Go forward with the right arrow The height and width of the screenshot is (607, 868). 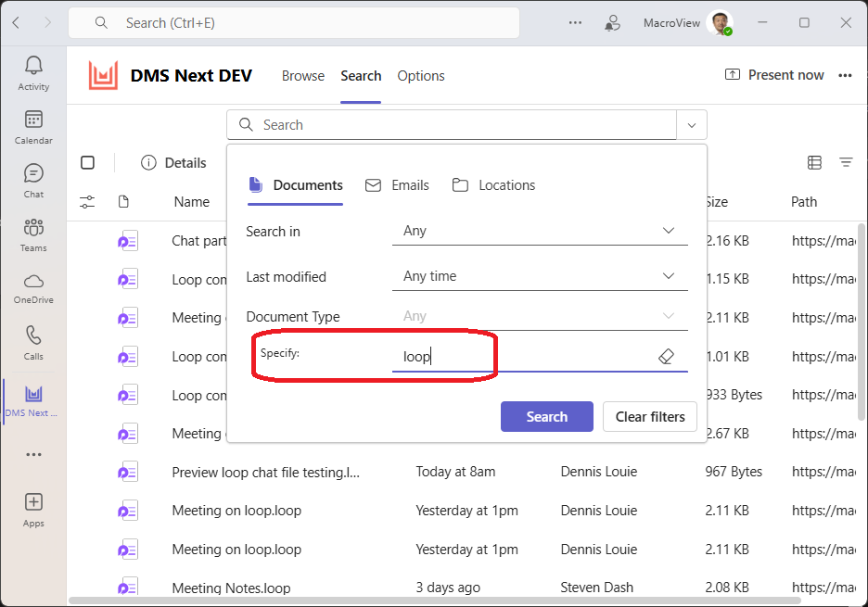(47, 22)
